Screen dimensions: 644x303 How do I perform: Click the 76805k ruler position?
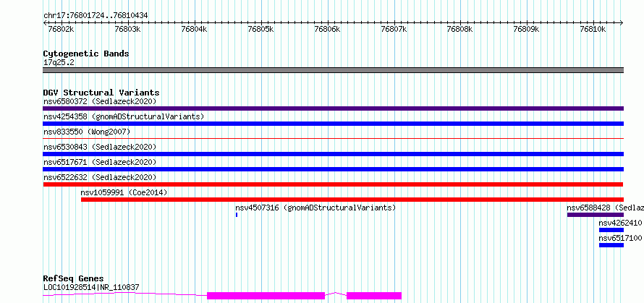pos(260,30)
